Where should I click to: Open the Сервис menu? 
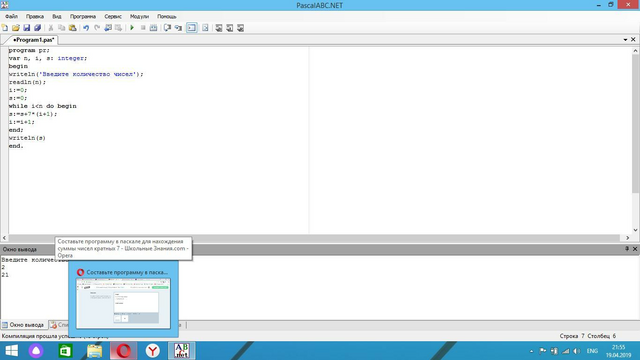(113, 16)
